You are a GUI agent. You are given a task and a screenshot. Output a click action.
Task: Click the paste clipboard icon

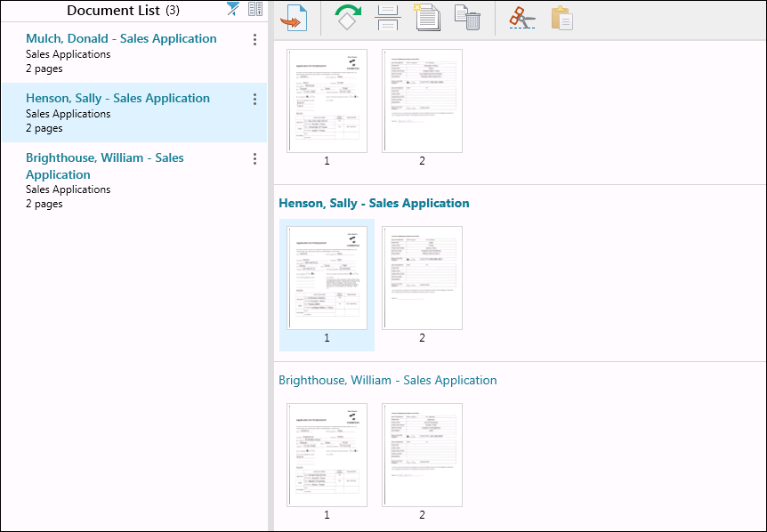click(x=561, y=18)
